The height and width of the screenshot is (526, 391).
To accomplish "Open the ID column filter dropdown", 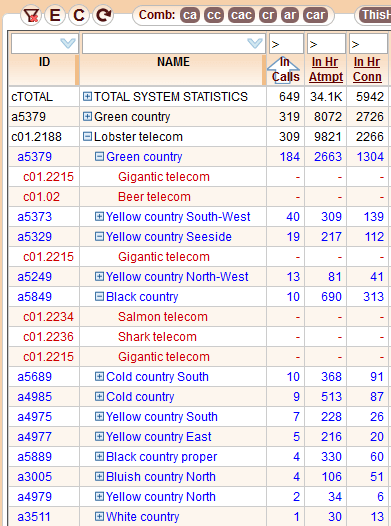I will 68,43.
